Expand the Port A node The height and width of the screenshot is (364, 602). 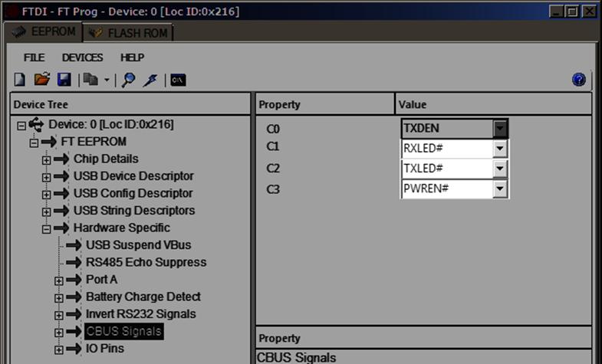59,280
